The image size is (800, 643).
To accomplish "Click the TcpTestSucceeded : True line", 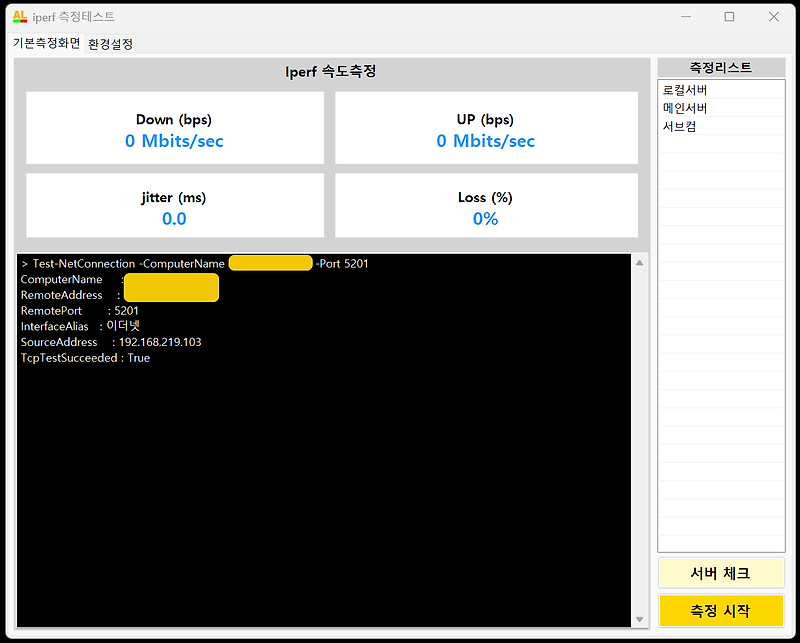I will click(87, 357).
